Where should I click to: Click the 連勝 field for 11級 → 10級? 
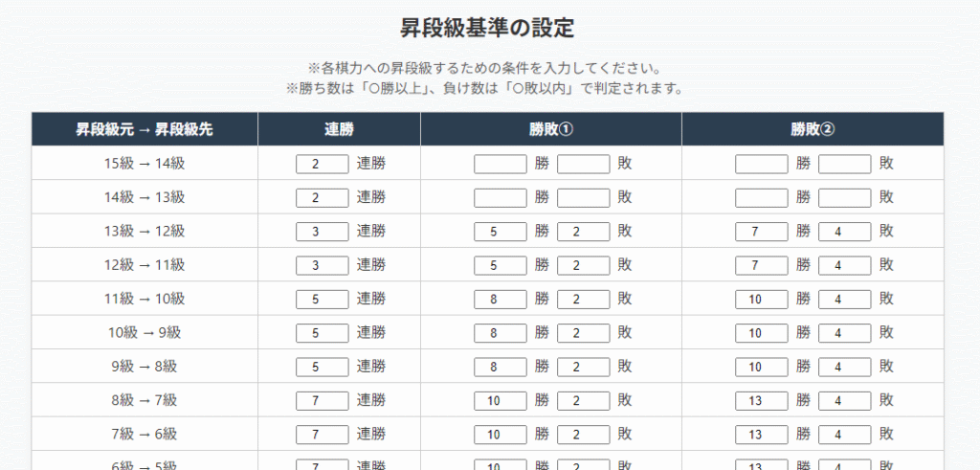[323, 300]
